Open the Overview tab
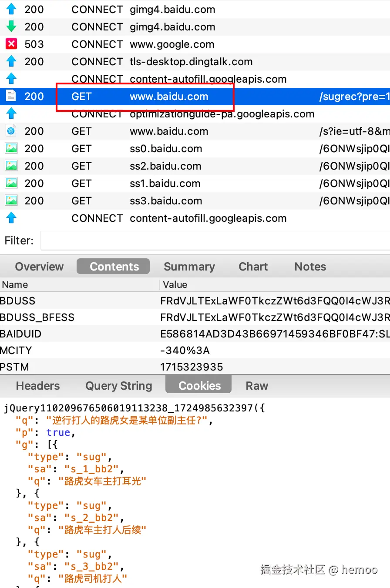 39,267
